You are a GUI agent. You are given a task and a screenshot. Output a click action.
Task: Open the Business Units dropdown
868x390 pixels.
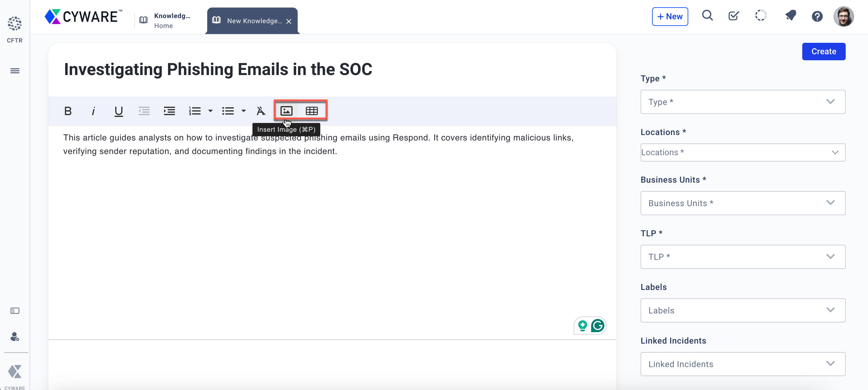click(743, 203)
